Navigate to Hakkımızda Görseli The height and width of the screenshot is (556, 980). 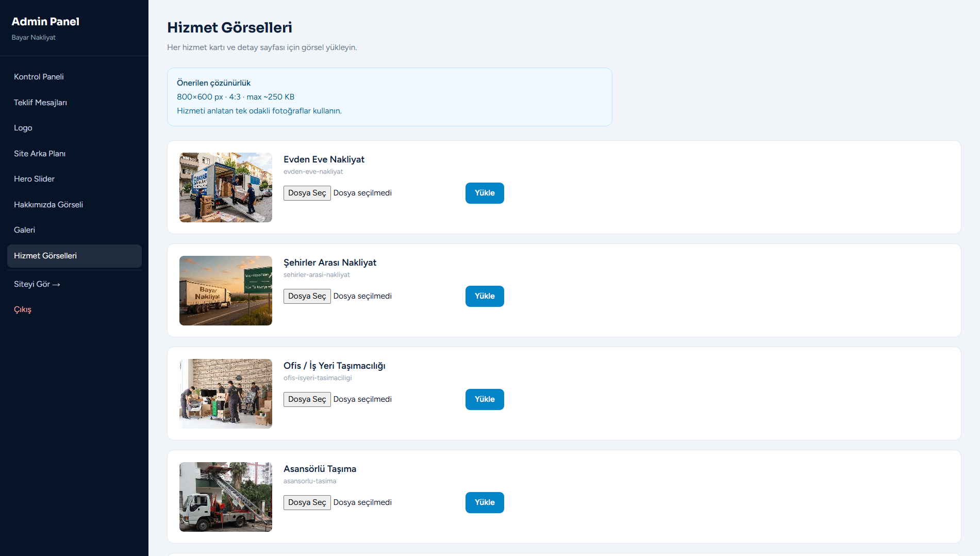tap(74, 205)
